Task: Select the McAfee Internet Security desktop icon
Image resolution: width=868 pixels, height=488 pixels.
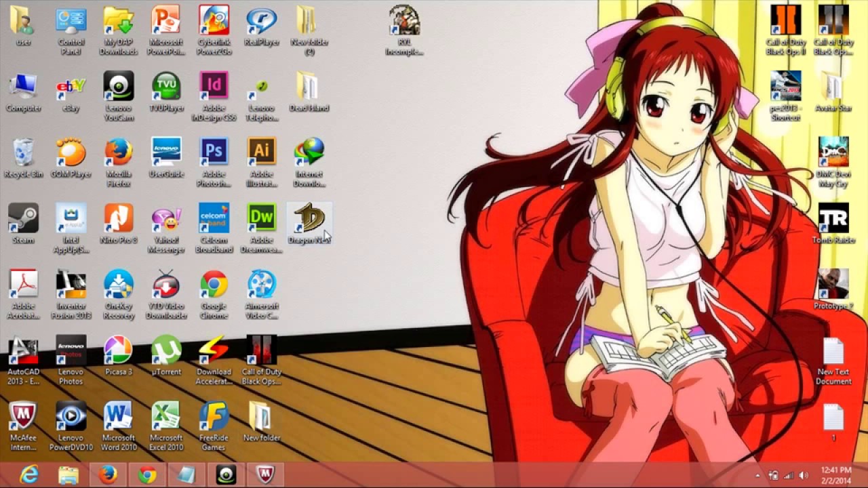Action: click(x=24, y=426)
